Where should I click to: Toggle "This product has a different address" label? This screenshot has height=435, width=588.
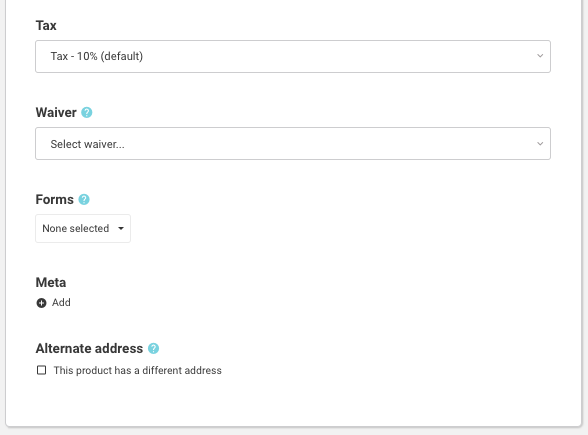point(138,370)
